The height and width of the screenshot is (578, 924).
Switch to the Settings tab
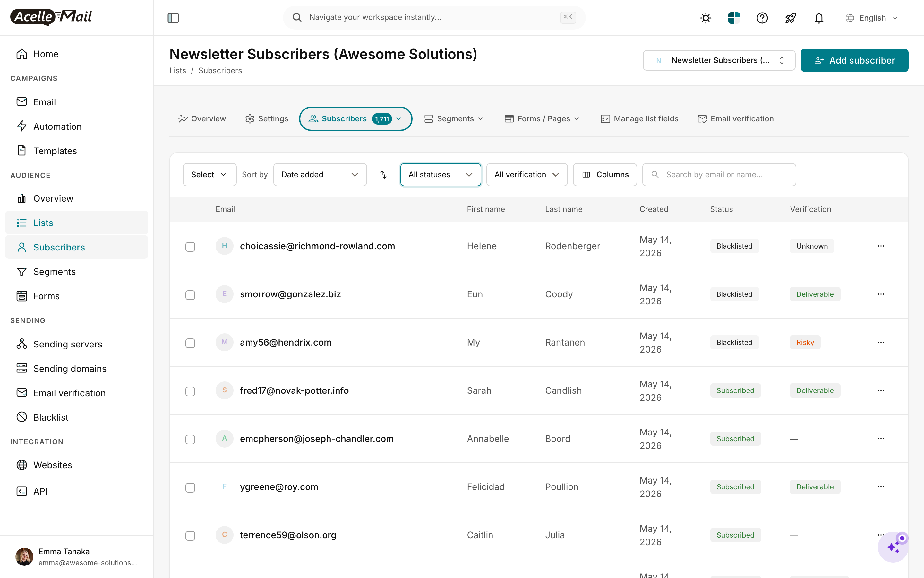pos(267,119)
